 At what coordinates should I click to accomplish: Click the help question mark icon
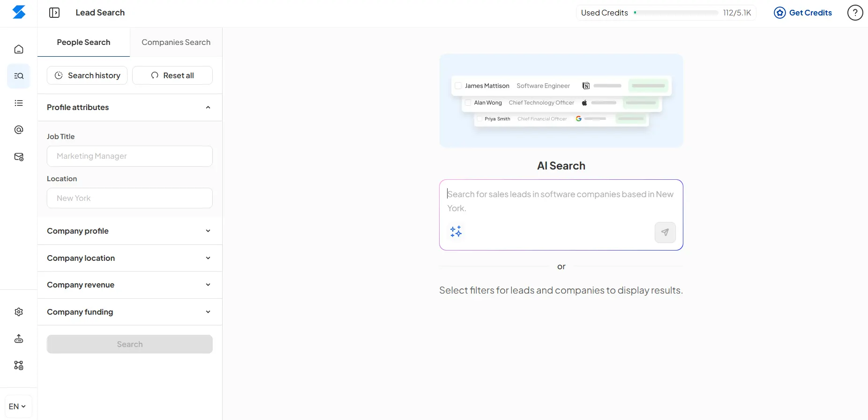(x=855, y=13)
